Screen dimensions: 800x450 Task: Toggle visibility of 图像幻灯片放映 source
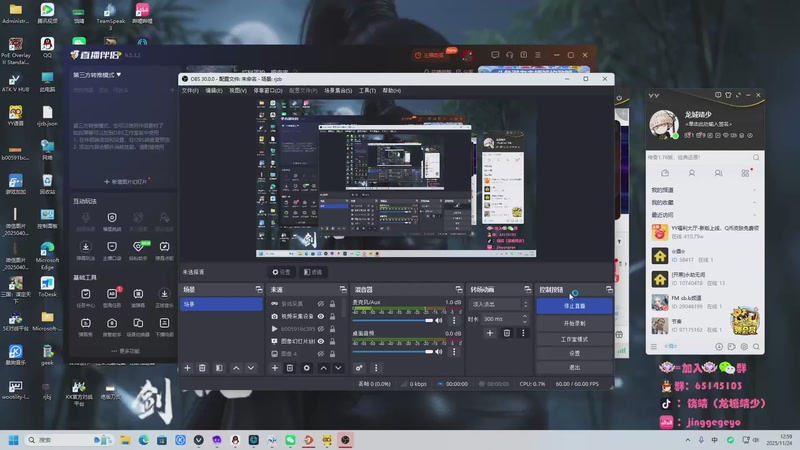point(320,341)
